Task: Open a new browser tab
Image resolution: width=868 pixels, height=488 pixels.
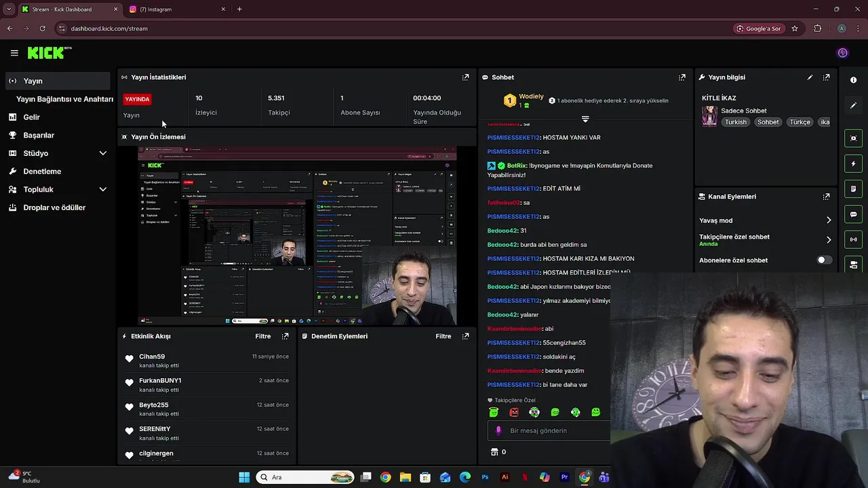Action: [x=239, y=9]
